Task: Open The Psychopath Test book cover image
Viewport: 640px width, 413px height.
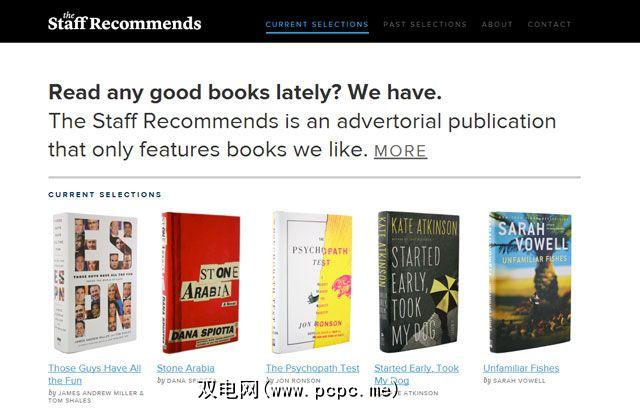Action: click(x=312, y=282)
